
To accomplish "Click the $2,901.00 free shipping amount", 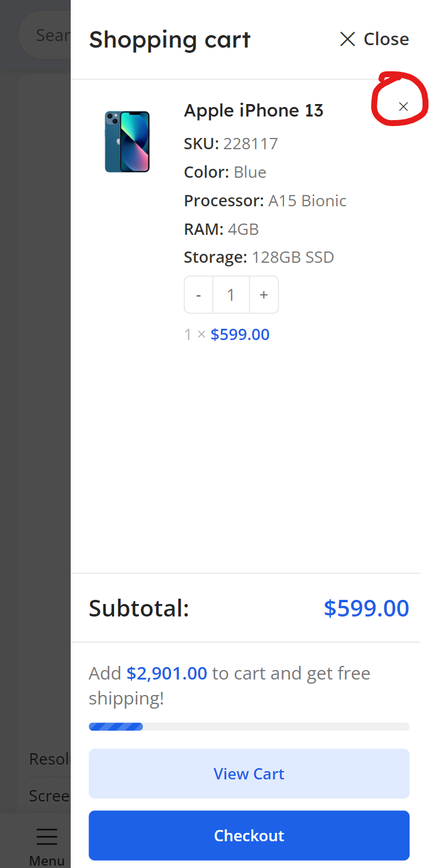I will [x=167, y=674].
